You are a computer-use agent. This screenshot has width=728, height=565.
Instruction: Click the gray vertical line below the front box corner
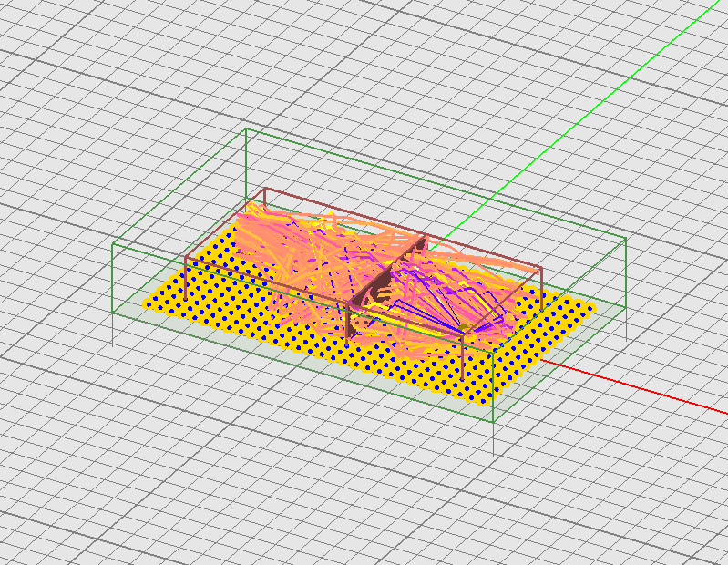click(493, 442)
